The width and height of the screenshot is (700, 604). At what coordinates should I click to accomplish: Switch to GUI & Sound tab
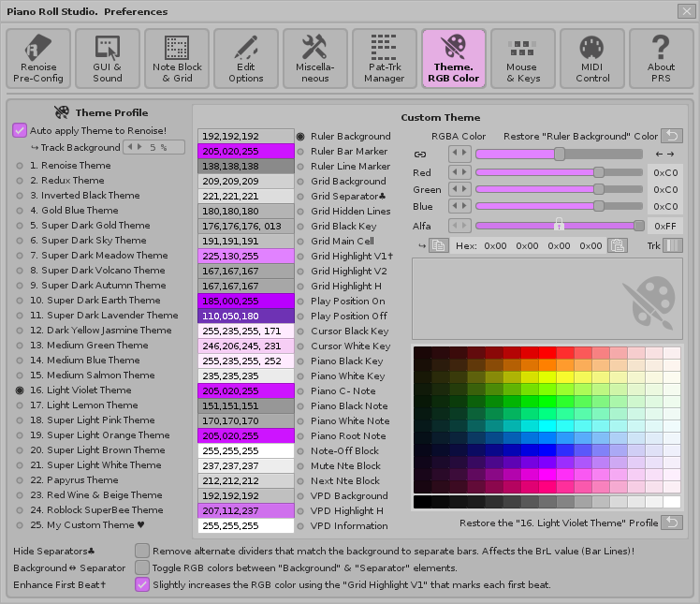click(x=108, y=58)
